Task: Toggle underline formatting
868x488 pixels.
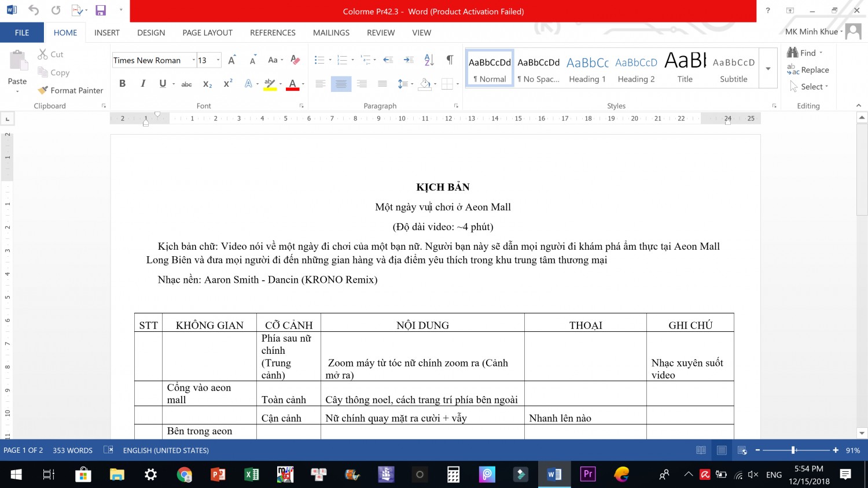Action: (x=163, y=84)
